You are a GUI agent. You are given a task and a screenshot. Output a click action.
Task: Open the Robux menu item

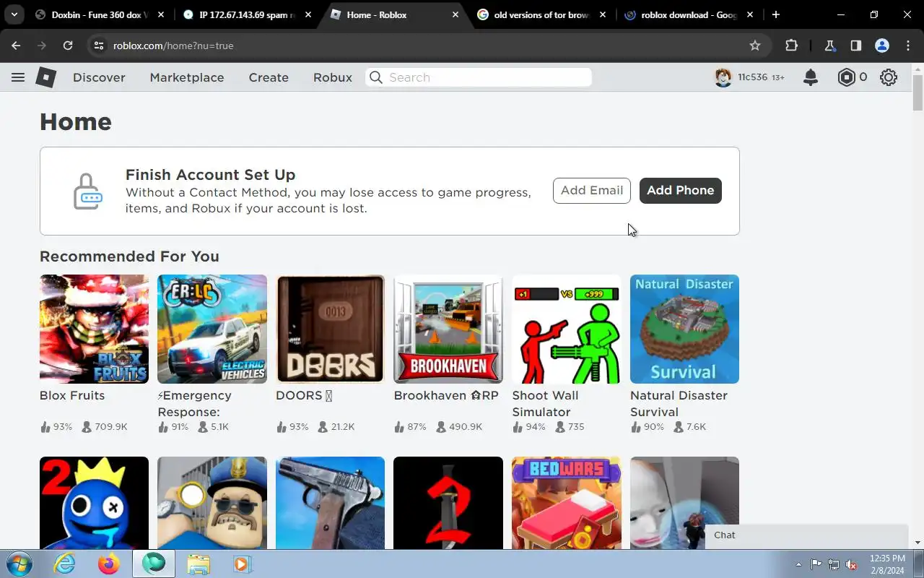333,77
